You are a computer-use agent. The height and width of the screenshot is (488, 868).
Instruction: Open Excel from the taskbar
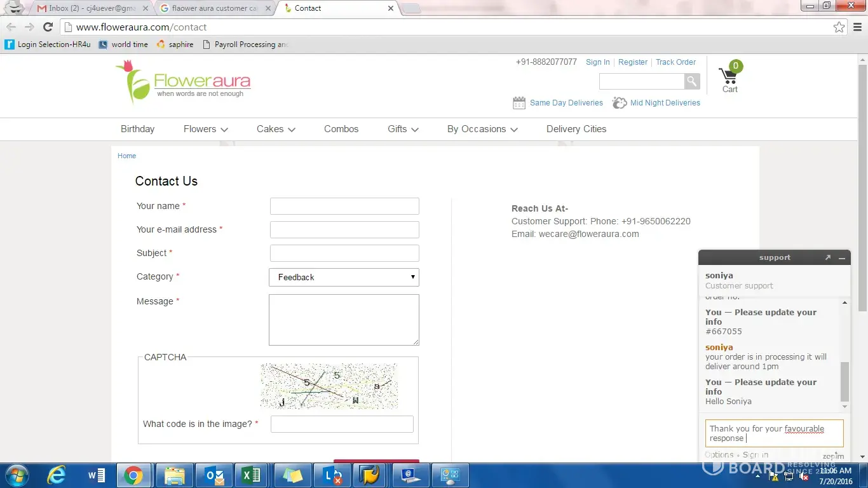click(251, 475)
